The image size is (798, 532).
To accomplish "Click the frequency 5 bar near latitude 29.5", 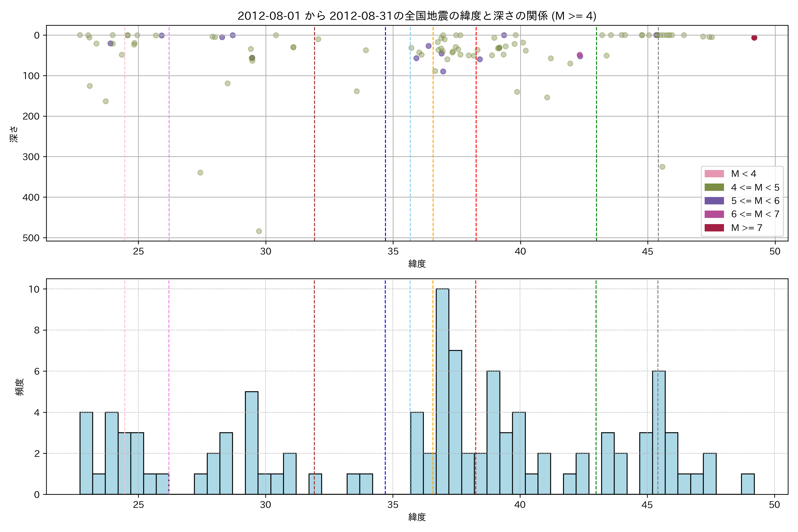I will pyautogui.click(x=251, y=443).
